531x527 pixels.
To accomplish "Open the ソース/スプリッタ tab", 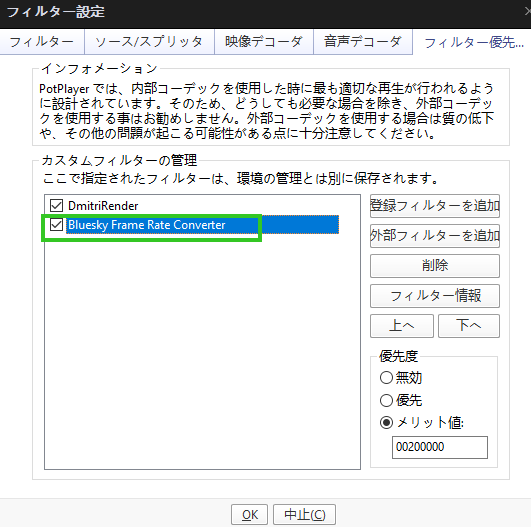I will click(x=149, y=42).
